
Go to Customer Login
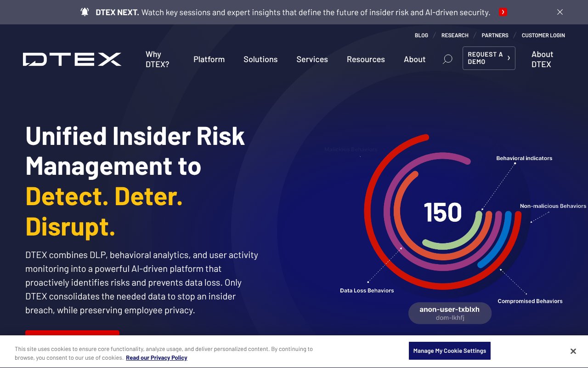543,35
